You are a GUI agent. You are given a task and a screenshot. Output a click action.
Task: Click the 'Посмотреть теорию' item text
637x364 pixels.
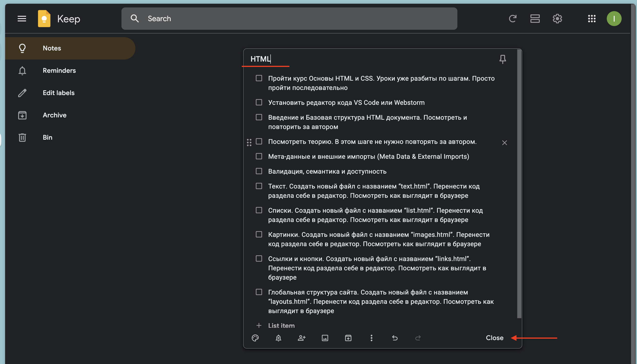pyautogui.click(x=372, y=142)
